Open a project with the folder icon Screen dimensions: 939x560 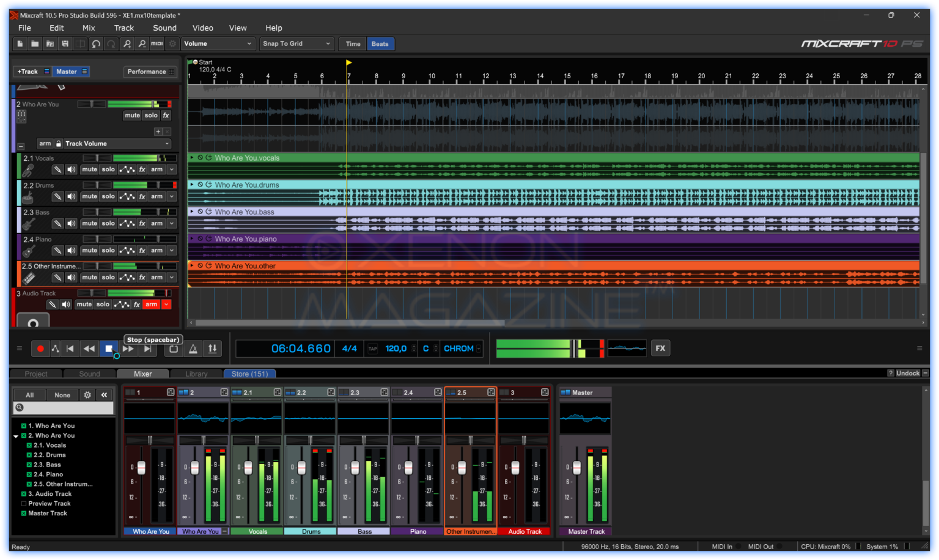[35, 43]
